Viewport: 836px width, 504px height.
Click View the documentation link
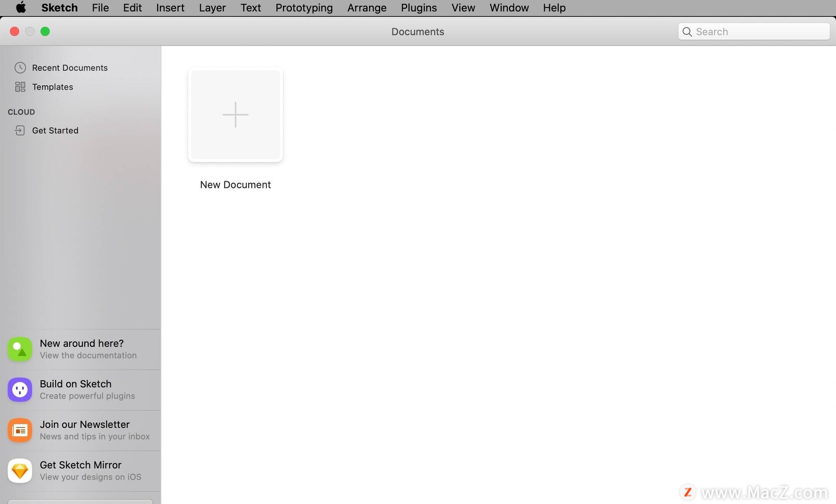(88, 355)
